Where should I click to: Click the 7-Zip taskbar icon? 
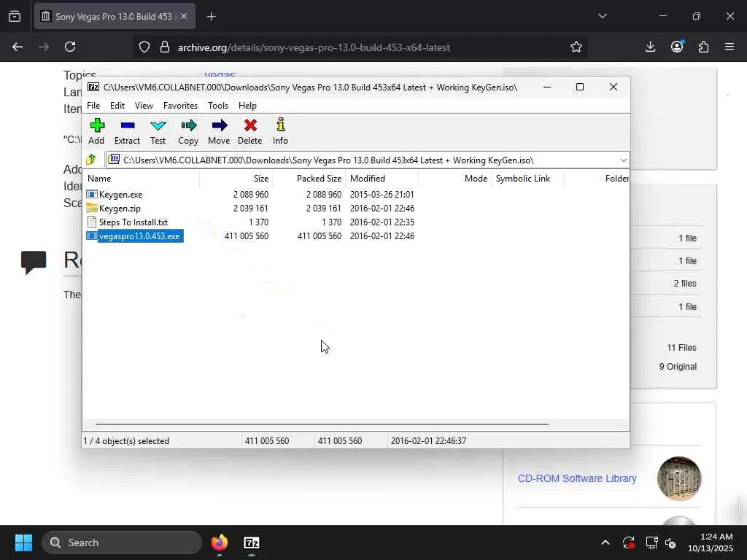251,542
